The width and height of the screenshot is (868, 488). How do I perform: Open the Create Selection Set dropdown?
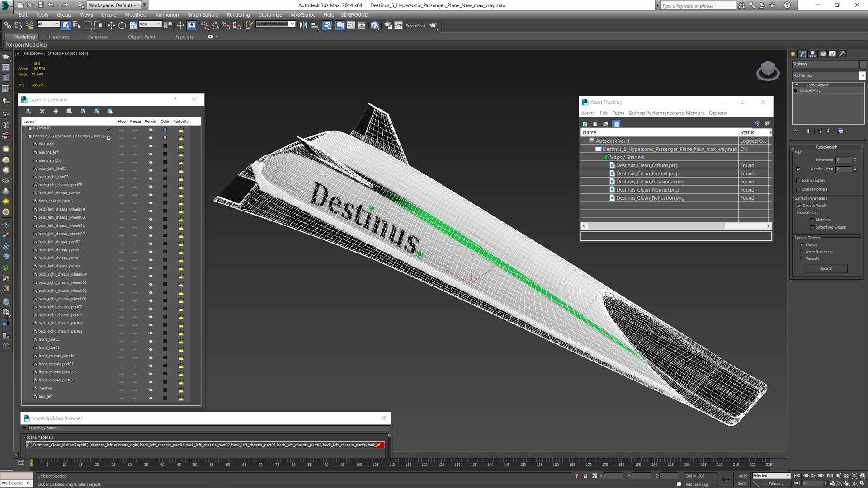click(292, 24)
